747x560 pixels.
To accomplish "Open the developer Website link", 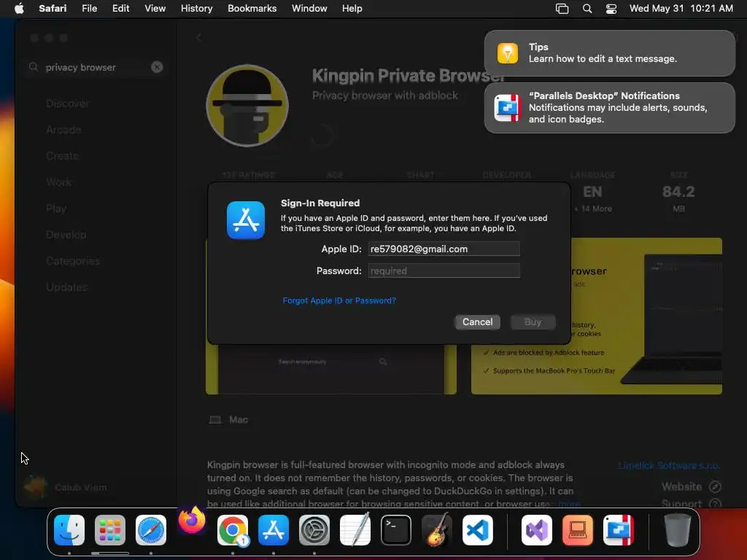I will tap(691, 486).
